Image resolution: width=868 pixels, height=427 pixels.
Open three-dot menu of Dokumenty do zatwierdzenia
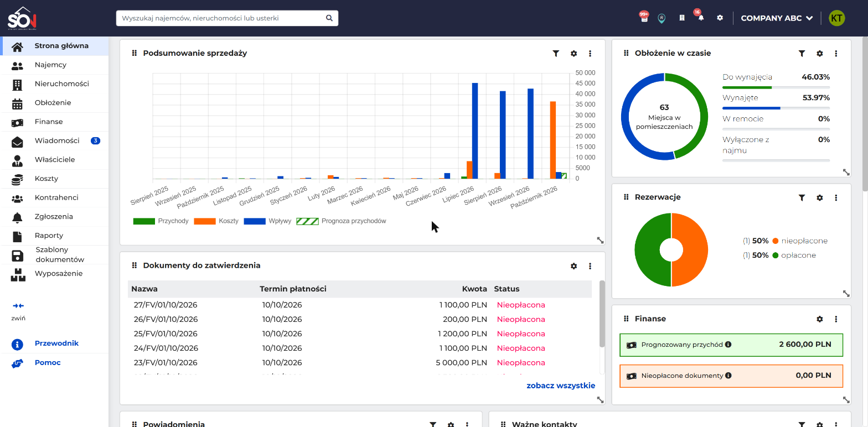[x=590, y=266]
